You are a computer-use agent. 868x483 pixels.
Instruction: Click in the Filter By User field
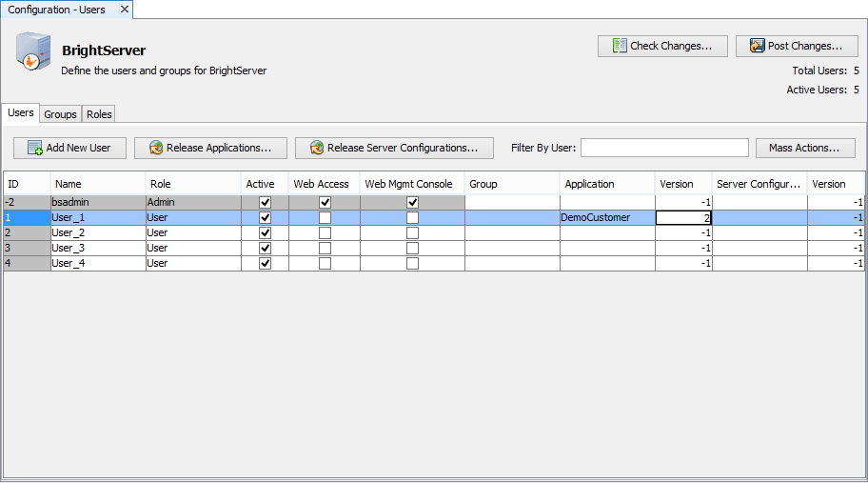(664, 148)
